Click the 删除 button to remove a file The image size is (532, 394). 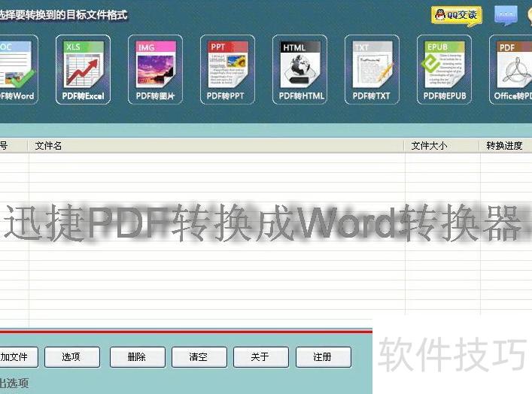137,357
